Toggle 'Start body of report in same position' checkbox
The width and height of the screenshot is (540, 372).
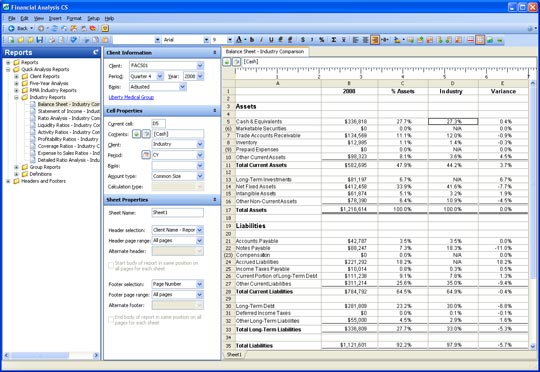[x=111, y=266]
